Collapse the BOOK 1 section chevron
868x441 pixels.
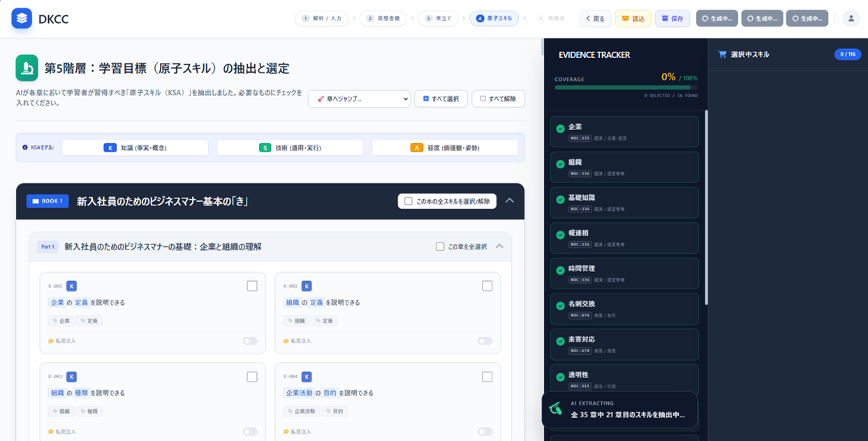[x=510, y=201]
